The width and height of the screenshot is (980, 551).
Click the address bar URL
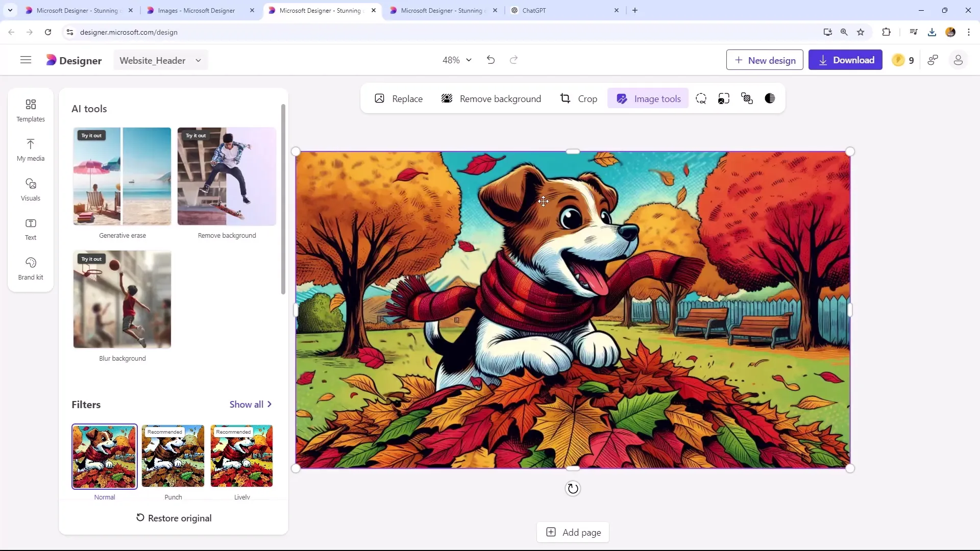[129, 32]
